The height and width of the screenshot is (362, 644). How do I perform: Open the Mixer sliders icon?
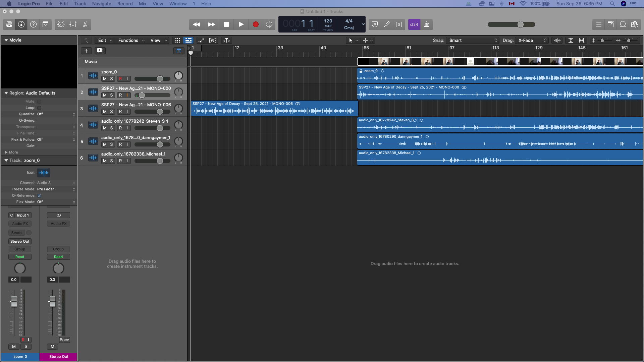tap(73, 24)
